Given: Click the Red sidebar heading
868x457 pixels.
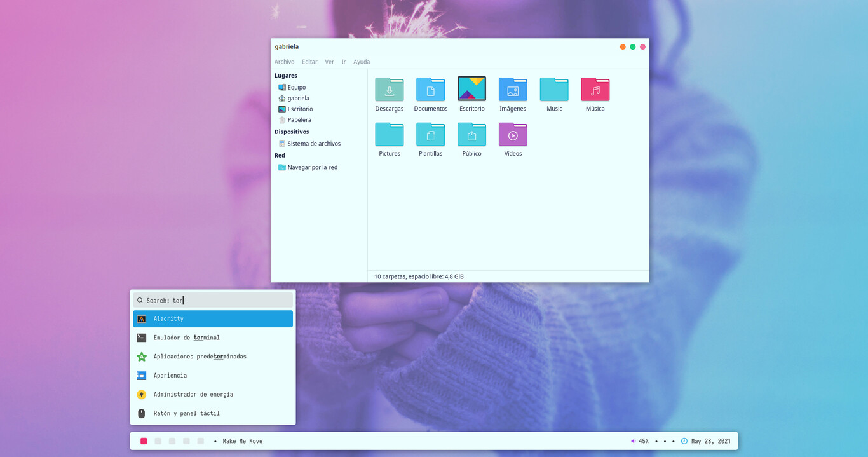Looking at the screenshot, I should (x=280, y=155).
